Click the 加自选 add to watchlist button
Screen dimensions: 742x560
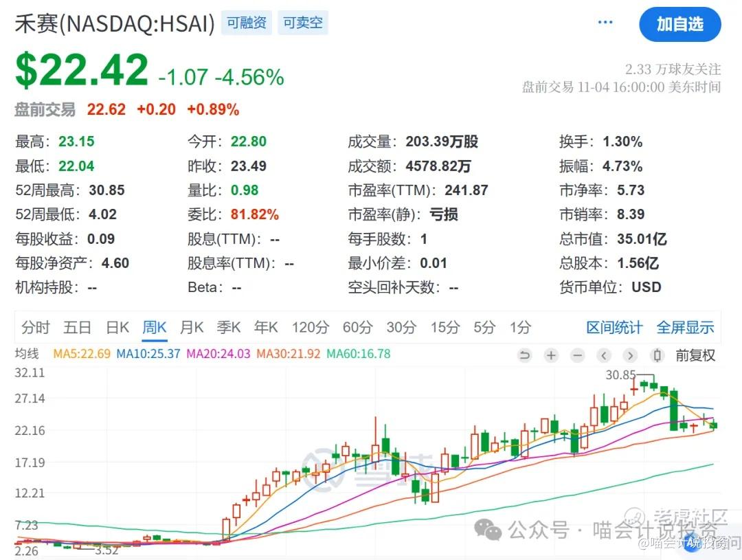(680, 24)
